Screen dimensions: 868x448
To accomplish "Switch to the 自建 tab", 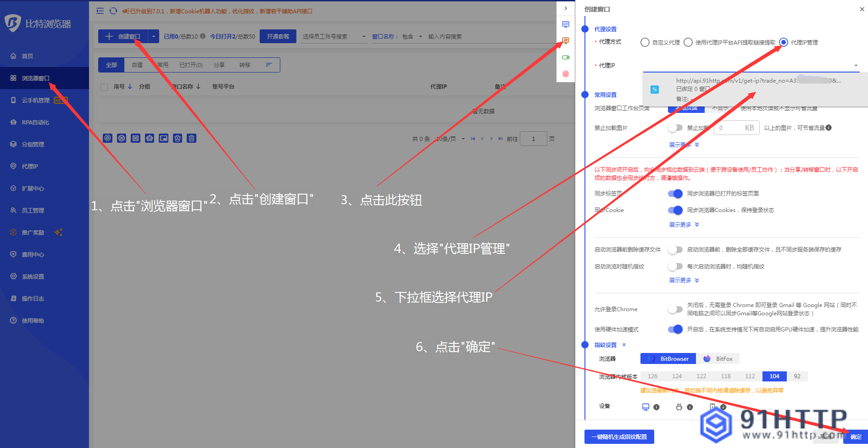I will click(137, 65).
